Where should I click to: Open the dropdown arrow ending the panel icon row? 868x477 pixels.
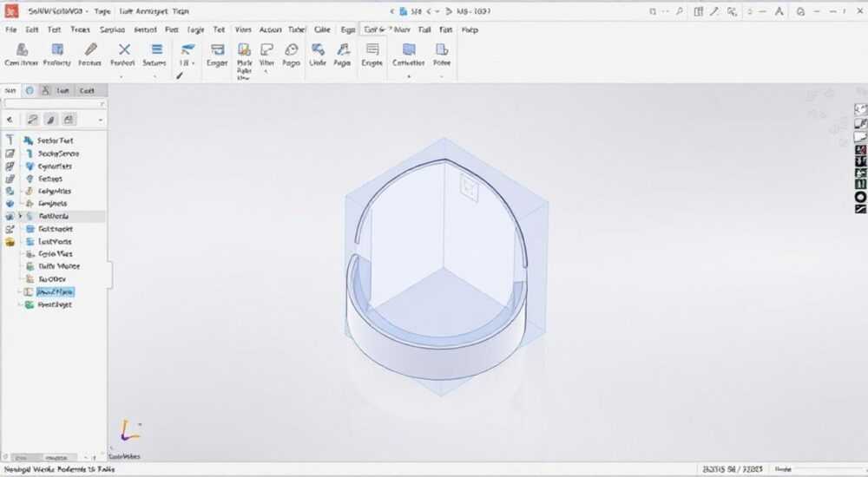click(100, 120)
